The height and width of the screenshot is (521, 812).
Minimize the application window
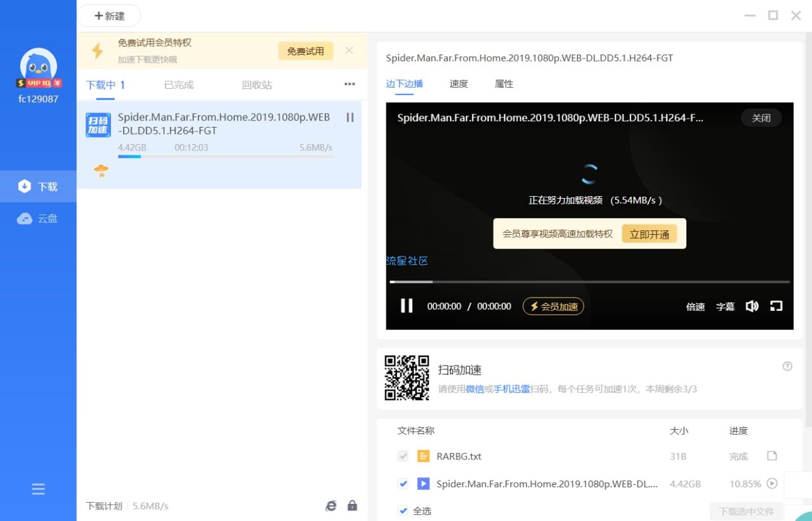click(x=750, y=16)
